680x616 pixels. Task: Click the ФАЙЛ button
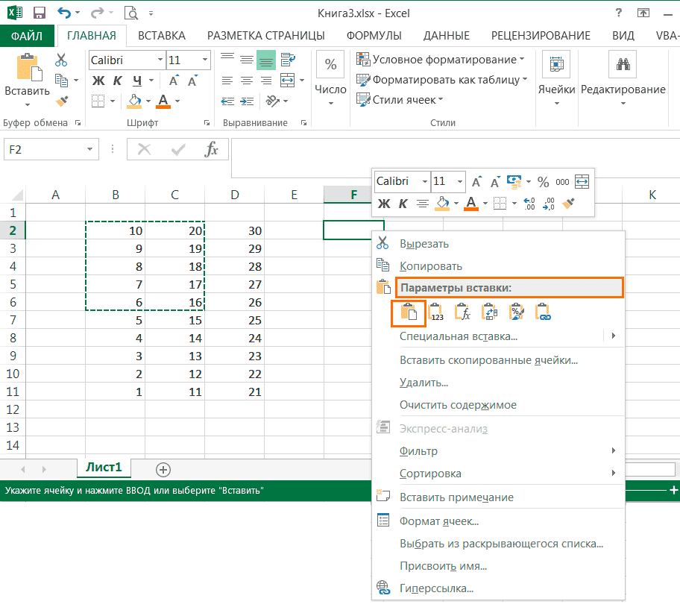tap(27, 35)
